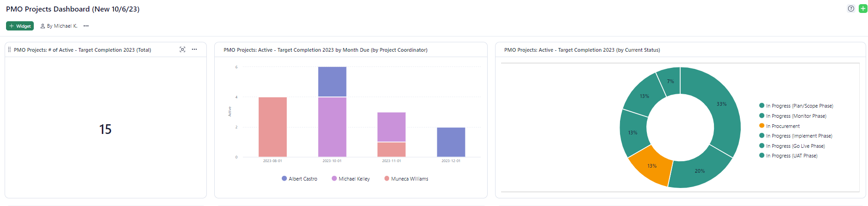The height and width of the screenshot is (206, 868).
Task: Click the 2023-08-01 Muneca Williams bar
Action: (273, 127)
